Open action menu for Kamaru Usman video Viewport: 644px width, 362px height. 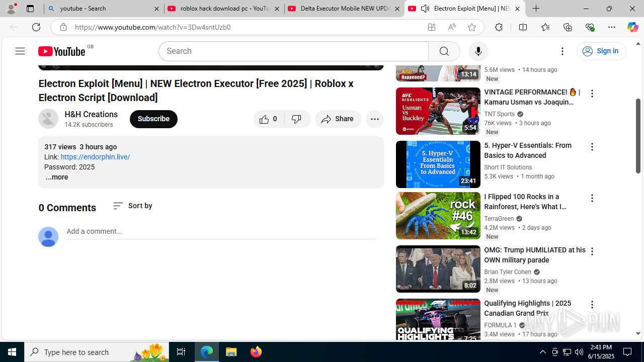(x=592, y=94)
